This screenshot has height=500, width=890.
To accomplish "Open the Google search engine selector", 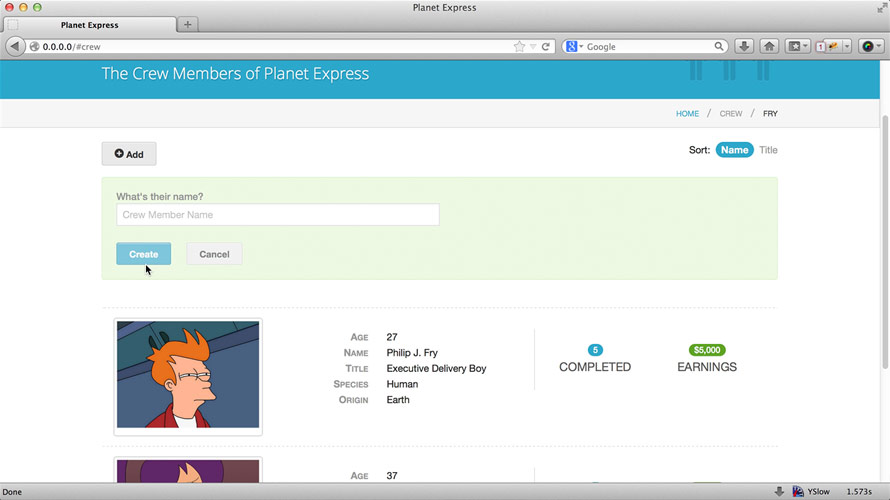I will tap(574, 47).
